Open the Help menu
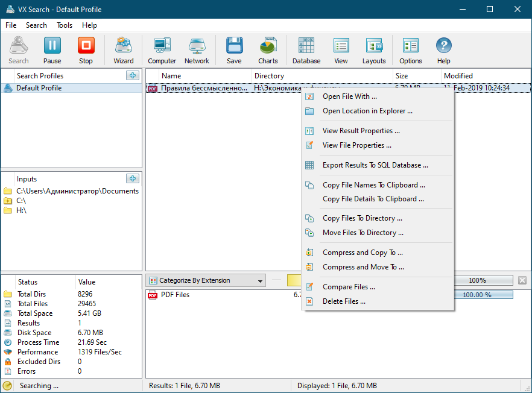 coord(89,25)
